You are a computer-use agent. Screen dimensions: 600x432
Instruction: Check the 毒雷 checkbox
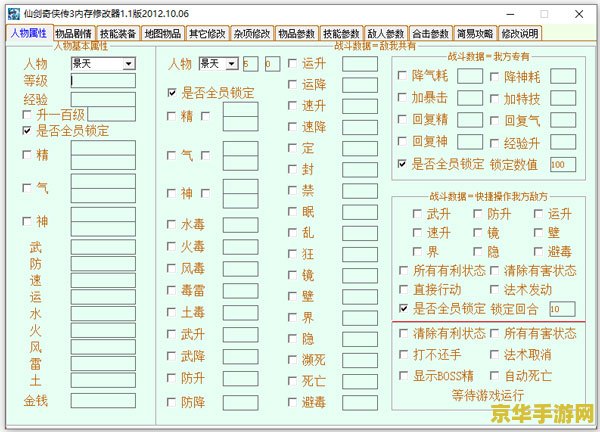171,290
